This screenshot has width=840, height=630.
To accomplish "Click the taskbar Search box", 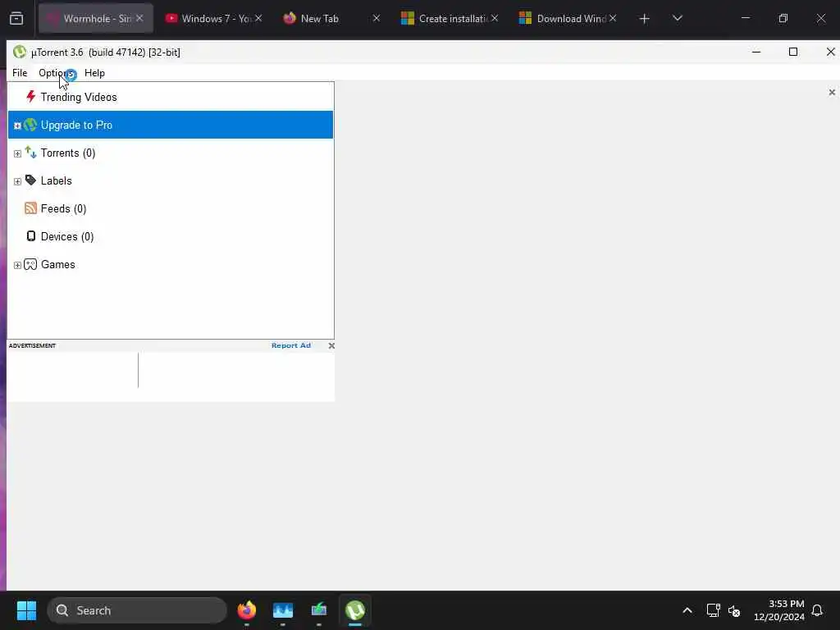I will click(x=137, y=610).
